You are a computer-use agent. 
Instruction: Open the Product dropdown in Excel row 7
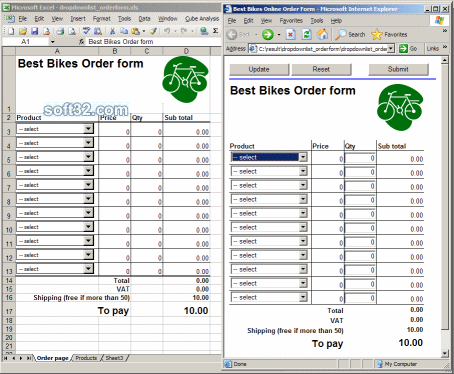click(88, 185)
